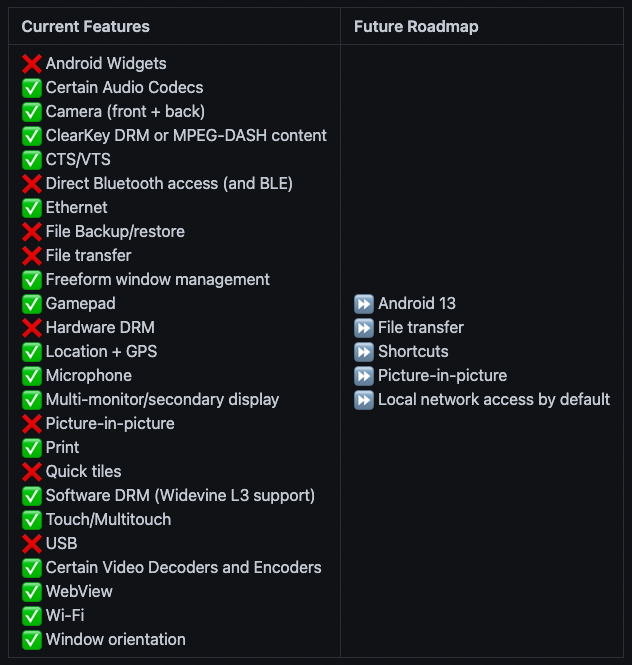The image size is (632, 665).
Task: Click the ClearKey DRM or MPEG-DASH content text
Action: pyautogui.click(x=186, y=136)
